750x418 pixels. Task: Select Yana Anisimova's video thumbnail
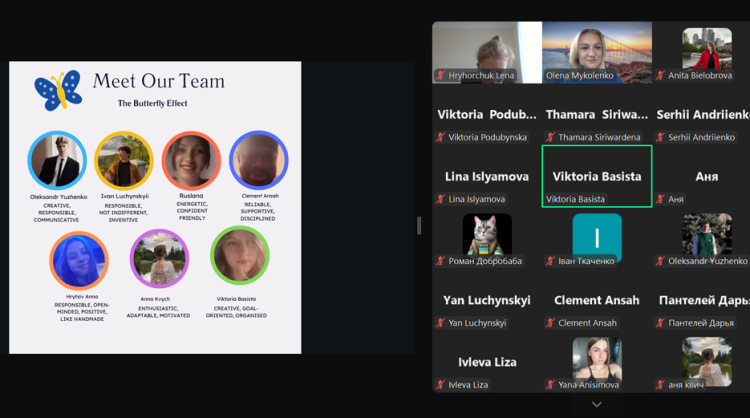(596, 360)
